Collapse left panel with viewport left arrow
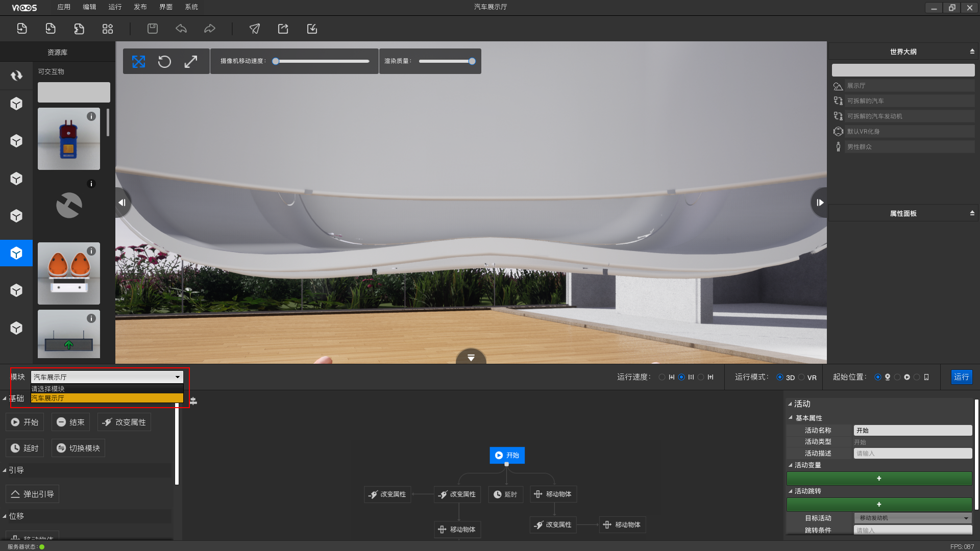This screenshot has height=551, width=980. pyautogui.click(x=122, y=203)
